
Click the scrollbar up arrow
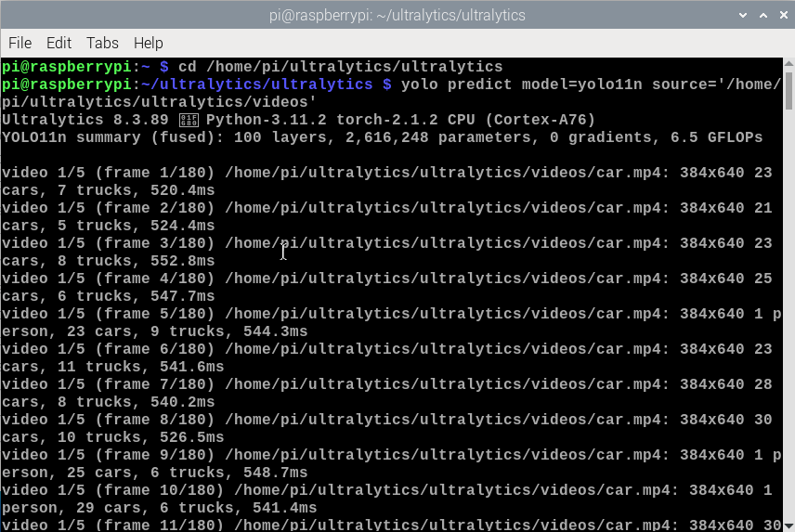(788, 63)
